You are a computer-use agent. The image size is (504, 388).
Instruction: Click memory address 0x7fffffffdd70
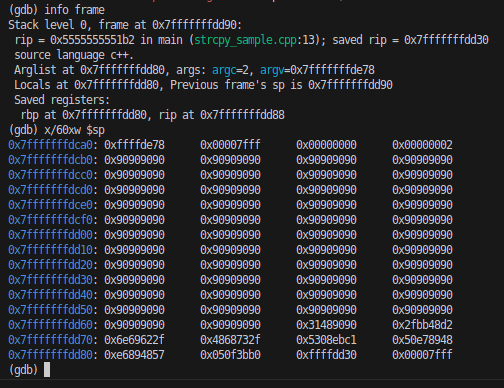click(x=50, y=340)
